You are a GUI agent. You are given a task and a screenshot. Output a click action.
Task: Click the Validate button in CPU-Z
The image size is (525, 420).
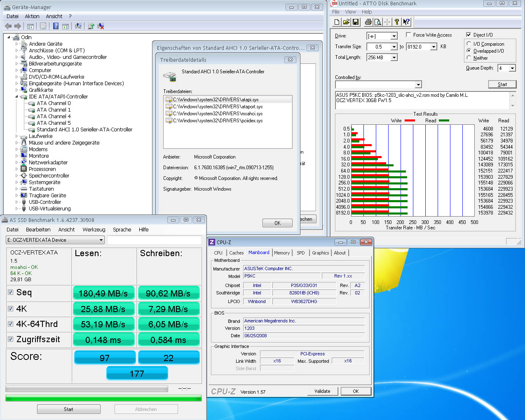click(x=322, y=391)
